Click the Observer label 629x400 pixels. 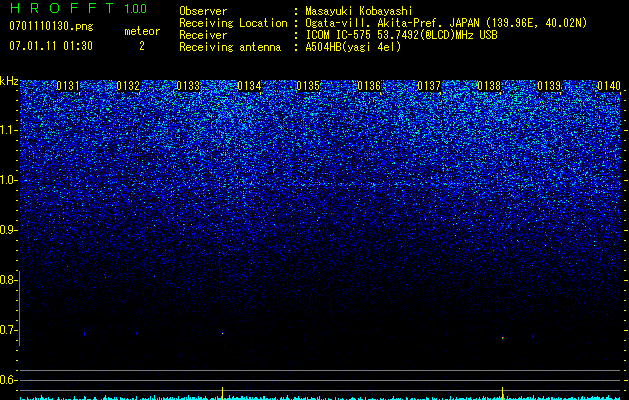tap(203, 11)
